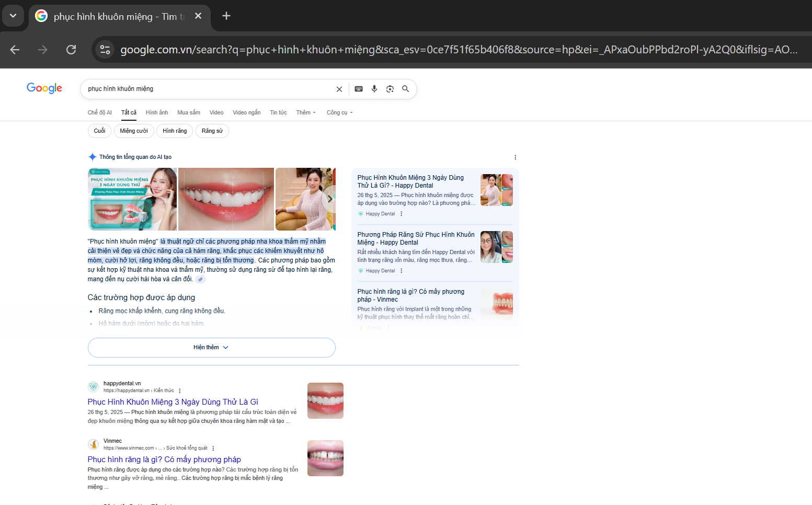Screen dimensions: 812x505
Task: Open a new browser tab
Action: 226,16
